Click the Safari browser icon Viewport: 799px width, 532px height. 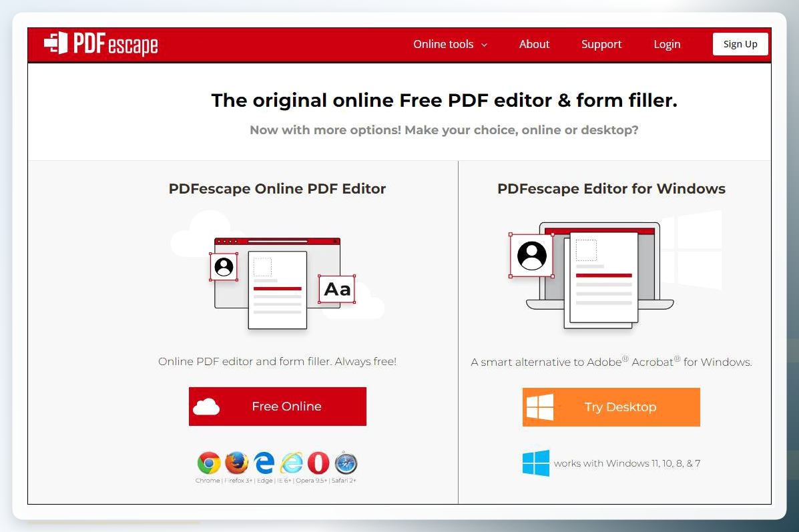(346, 463)
